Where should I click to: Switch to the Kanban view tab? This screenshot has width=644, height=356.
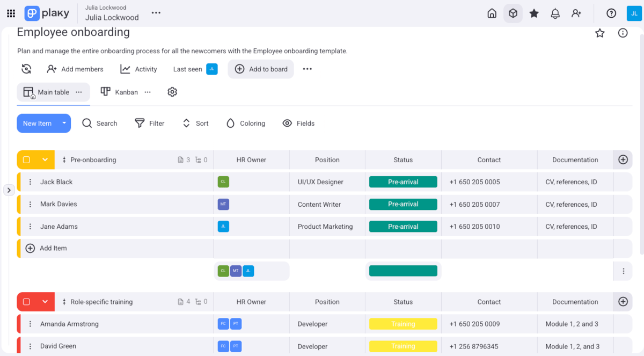click(x=120, y=92)
